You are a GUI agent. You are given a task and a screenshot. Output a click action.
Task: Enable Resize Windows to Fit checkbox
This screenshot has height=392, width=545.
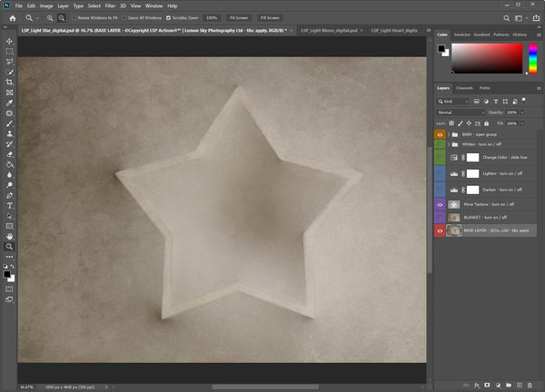[x=73, y=17]
